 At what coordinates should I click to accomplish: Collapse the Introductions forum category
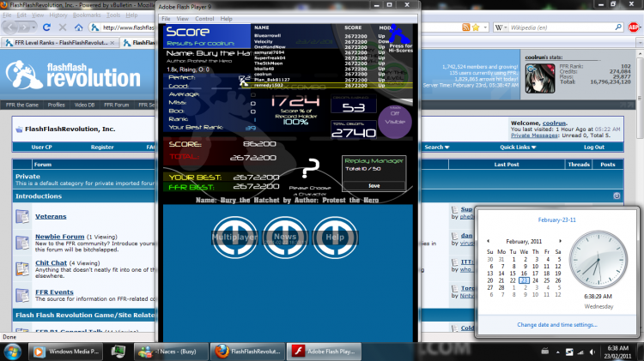617,196
